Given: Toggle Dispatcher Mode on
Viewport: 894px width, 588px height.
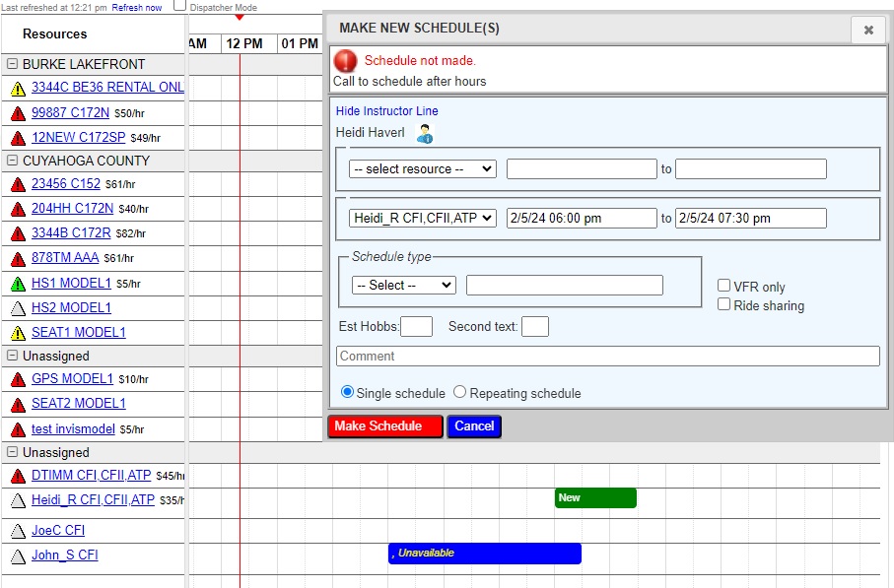Looking at the screenshot, I should coord(178,5).
